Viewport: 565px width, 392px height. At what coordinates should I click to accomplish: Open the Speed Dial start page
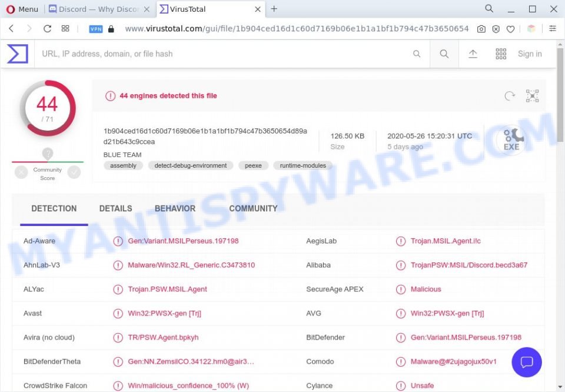65,28
